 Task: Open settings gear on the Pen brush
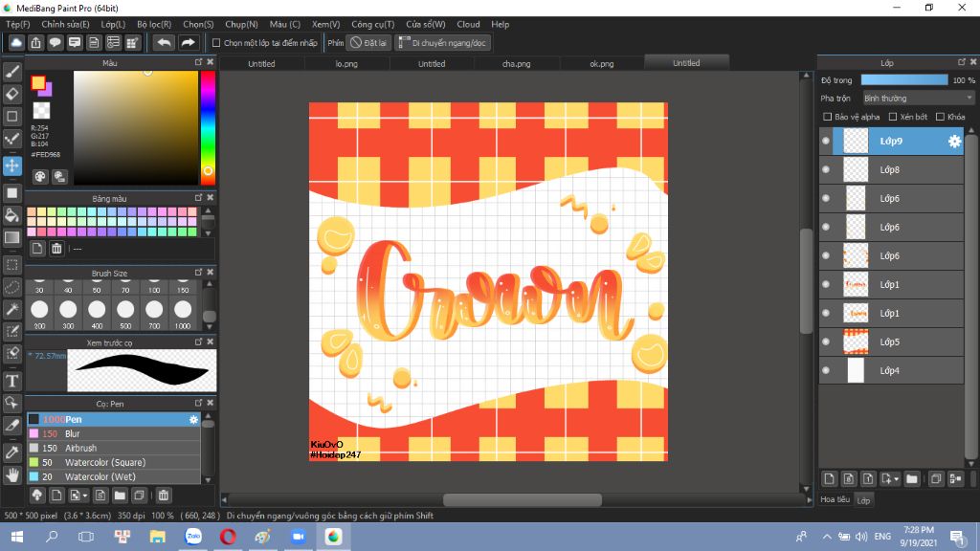point(193,420)
